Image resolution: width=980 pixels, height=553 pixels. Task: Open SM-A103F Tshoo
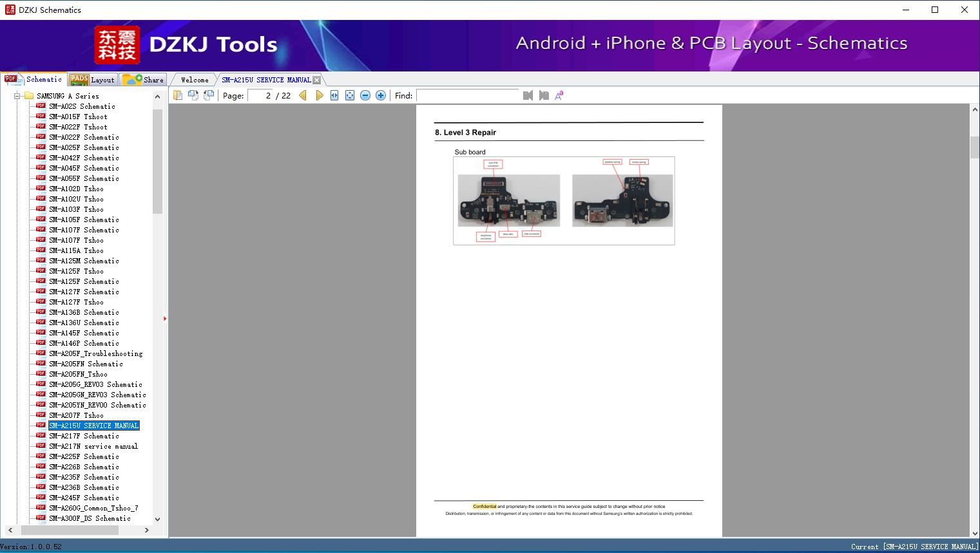coord(76,209)
